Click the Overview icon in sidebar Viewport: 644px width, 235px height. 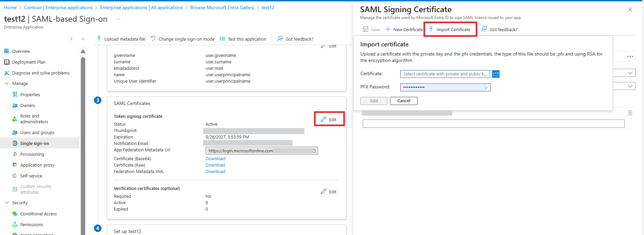[x=6, y=51]
